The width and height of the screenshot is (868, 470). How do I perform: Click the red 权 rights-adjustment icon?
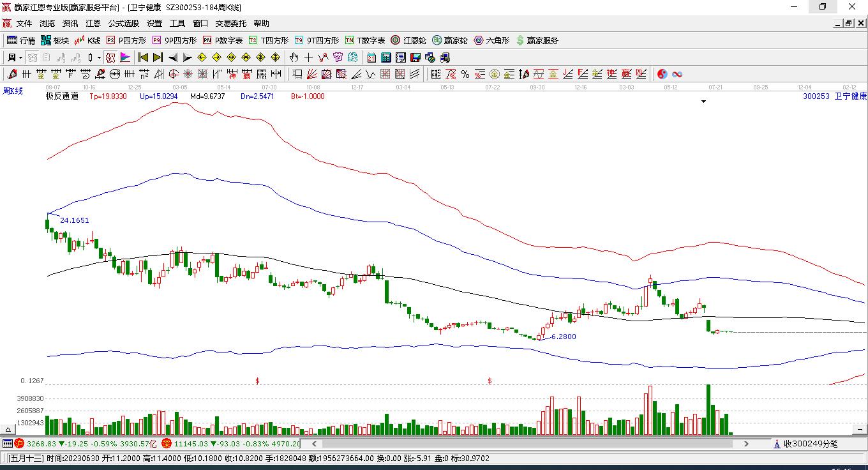pyautogui.click(x=110, y=57)
